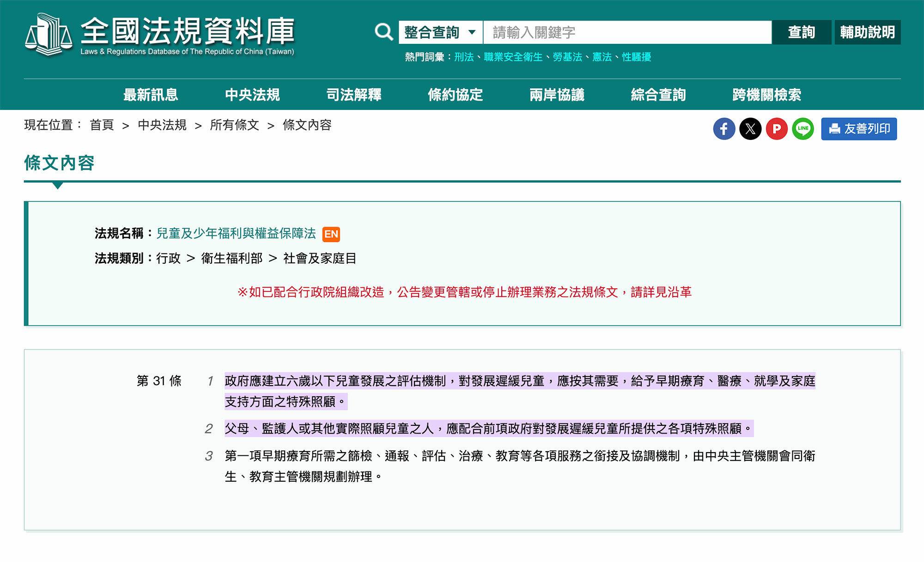The image size is (924, 562).
Task: Open 輔助說明 help page
Action: click(x=868, y=31)
